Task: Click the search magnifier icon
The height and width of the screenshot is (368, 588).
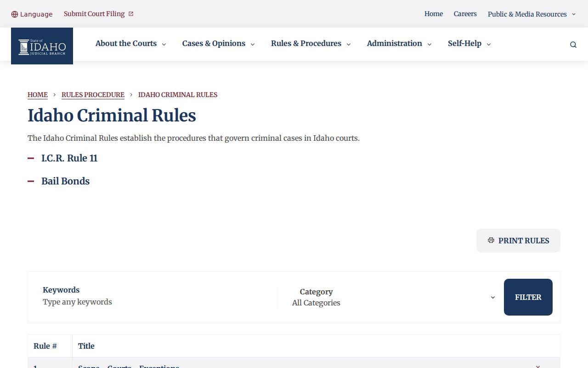Action: [x=573, y=45]
